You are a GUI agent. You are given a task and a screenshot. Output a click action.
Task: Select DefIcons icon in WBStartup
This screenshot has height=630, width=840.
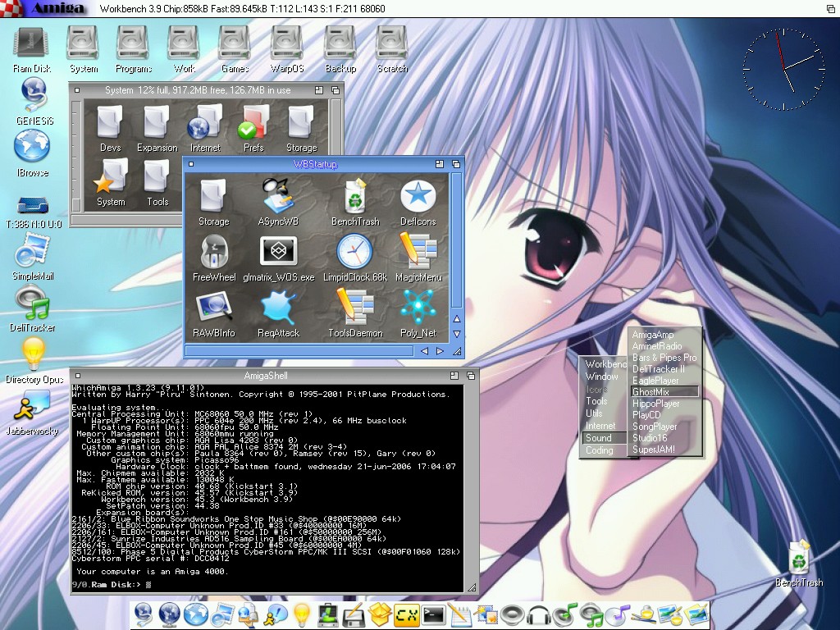click(x=418, y=202)
